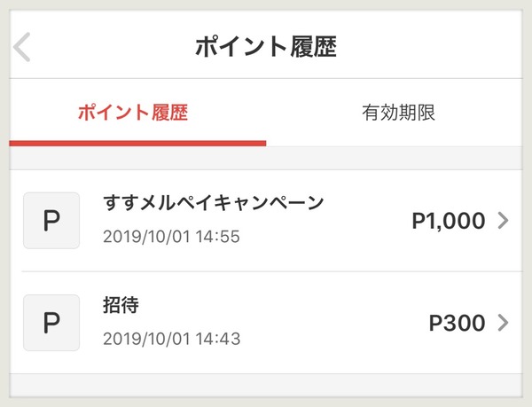The width and height of the screenshot is (532, 407).
Task: Click the P1,000 point amount
Action: coord(448,222)
